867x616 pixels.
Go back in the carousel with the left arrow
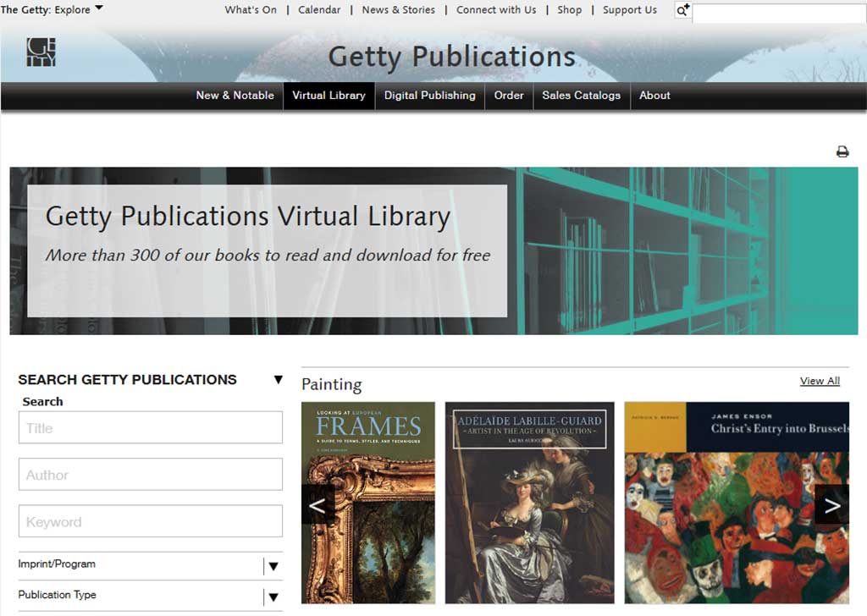click(x=318, y=504)
